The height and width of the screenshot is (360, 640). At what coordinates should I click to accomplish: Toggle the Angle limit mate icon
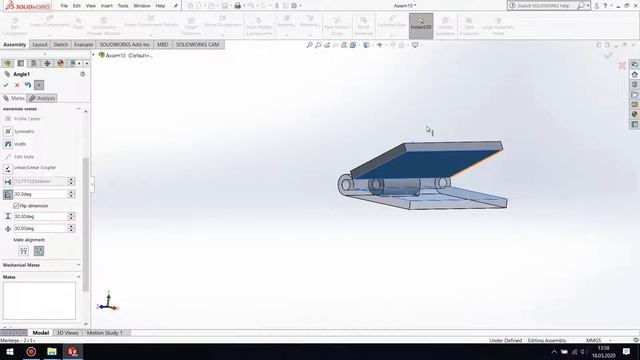point(8,194)
